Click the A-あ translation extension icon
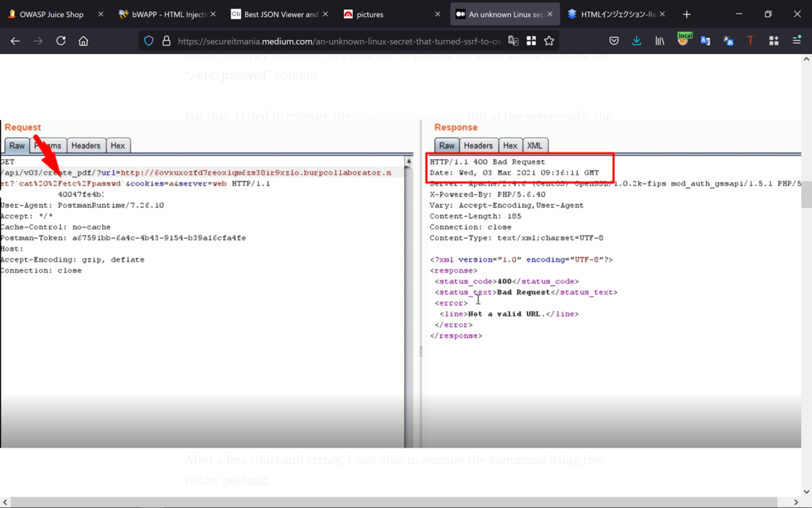Screen dimensions: 812x508 click(729, 41)
